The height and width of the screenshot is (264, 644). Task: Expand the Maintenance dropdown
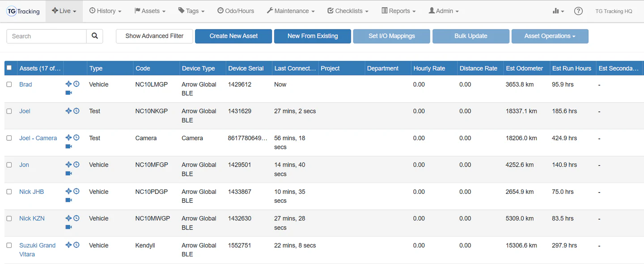pos(291,11)
